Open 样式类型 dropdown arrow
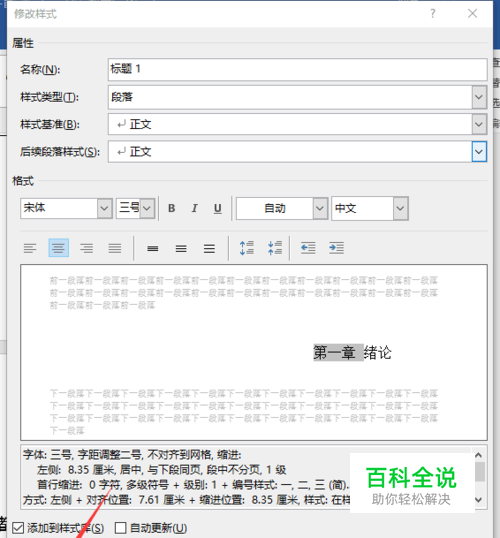 coord(479,97)
